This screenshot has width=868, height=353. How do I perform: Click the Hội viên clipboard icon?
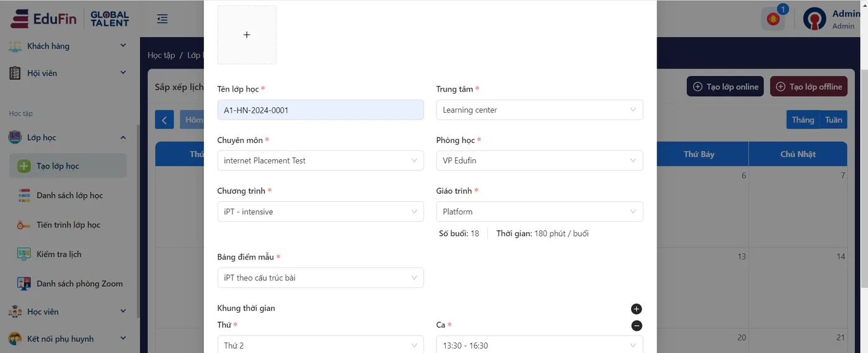coord(15,73)
